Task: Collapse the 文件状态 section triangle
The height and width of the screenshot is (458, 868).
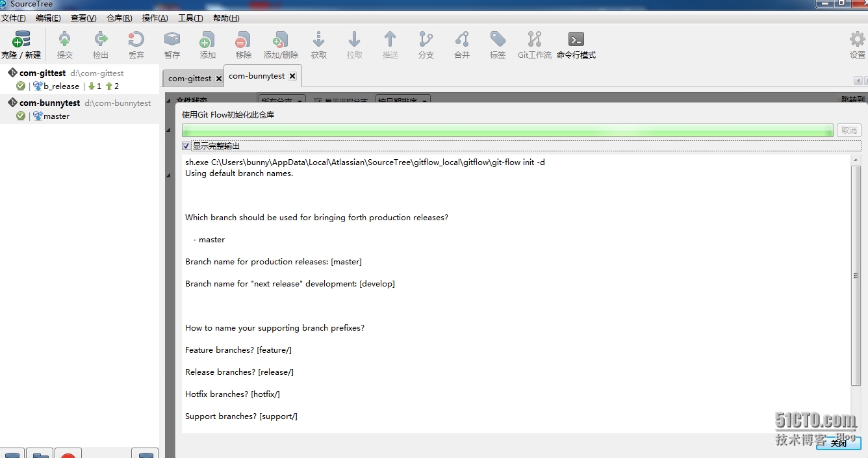Action: click(168, 101)
